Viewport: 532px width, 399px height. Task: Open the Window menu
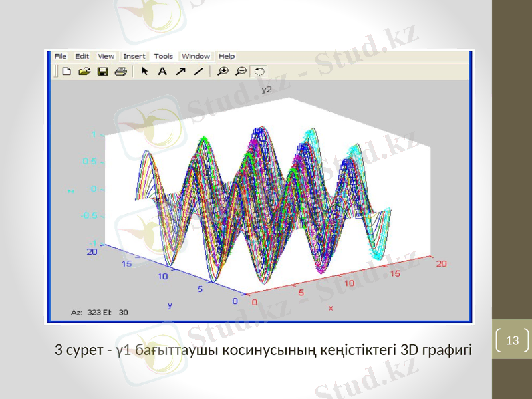click(x=196, y=57)
